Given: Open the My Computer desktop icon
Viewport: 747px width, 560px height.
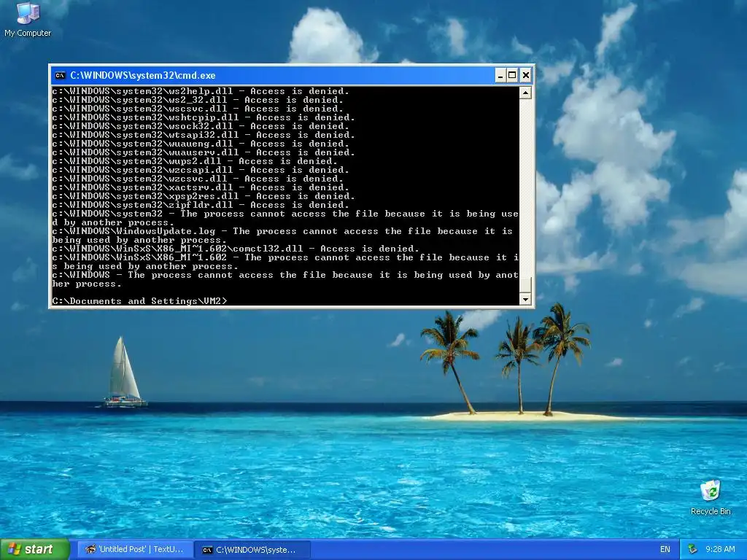Looking at the screenshot, I should (28, 20).
